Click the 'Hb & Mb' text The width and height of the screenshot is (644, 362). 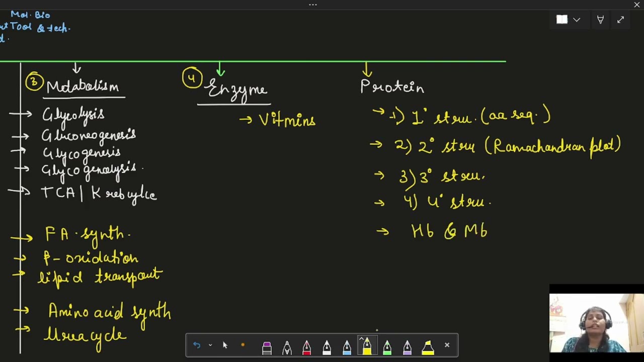449,231
